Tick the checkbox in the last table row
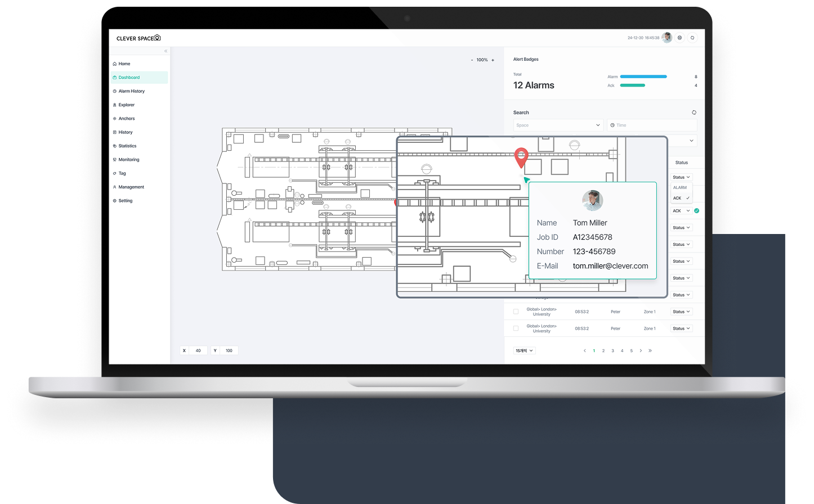This screenshot has width=814, height=504. coord(516,328)
